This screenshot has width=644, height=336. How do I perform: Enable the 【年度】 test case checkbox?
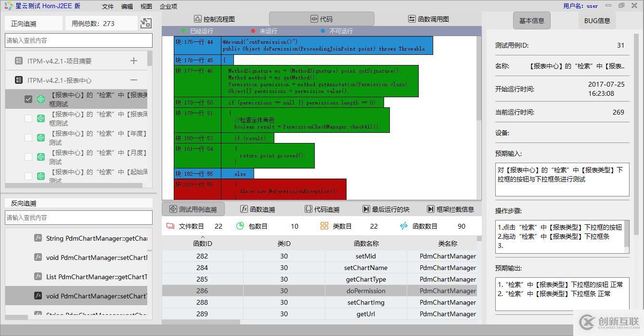point(28,137)
